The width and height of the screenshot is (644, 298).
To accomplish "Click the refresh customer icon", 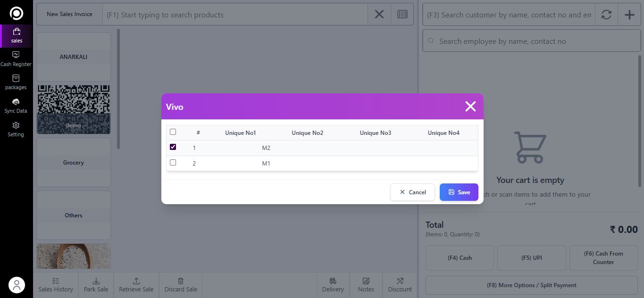I will (x=606, y=15).
